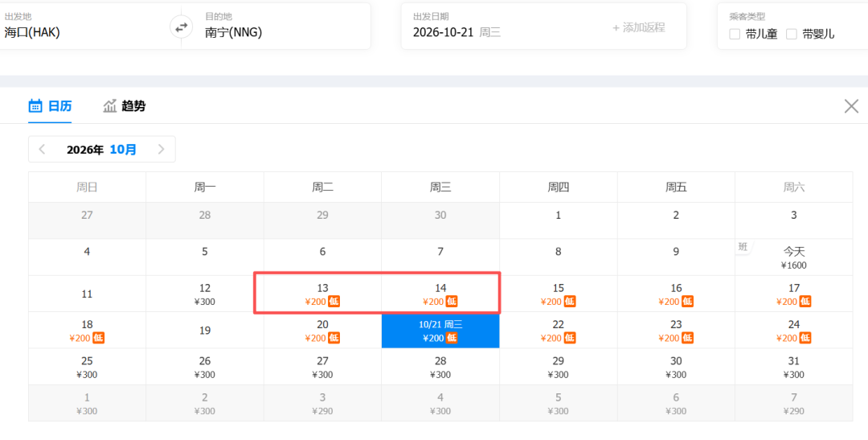Select October 25 at ¥300
Viewport: 868px width, 440px height.
click(87, 367)
